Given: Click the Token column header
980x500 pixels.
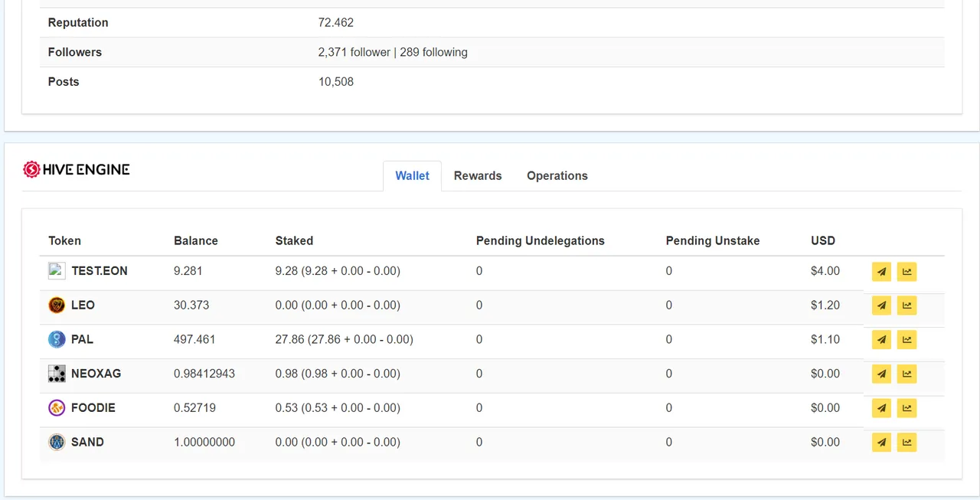Looking at the screenshot, I should click(x=64, y=240).
